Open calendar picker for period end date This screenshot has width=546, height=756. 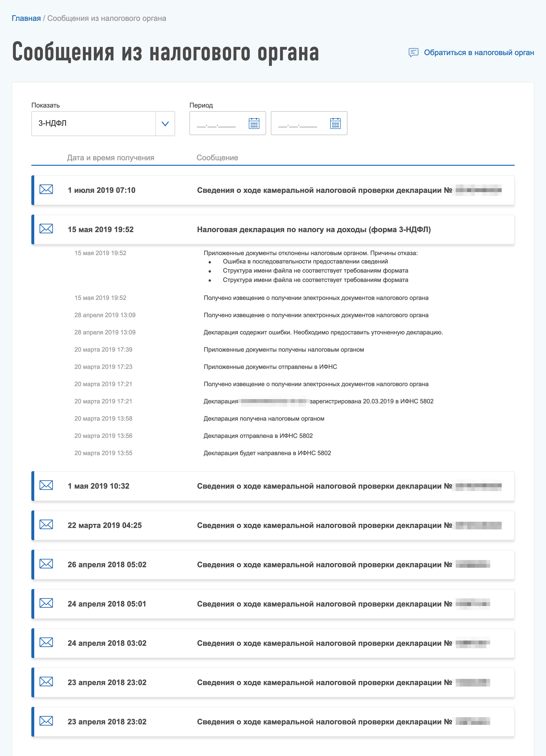[x=335, y=123]
